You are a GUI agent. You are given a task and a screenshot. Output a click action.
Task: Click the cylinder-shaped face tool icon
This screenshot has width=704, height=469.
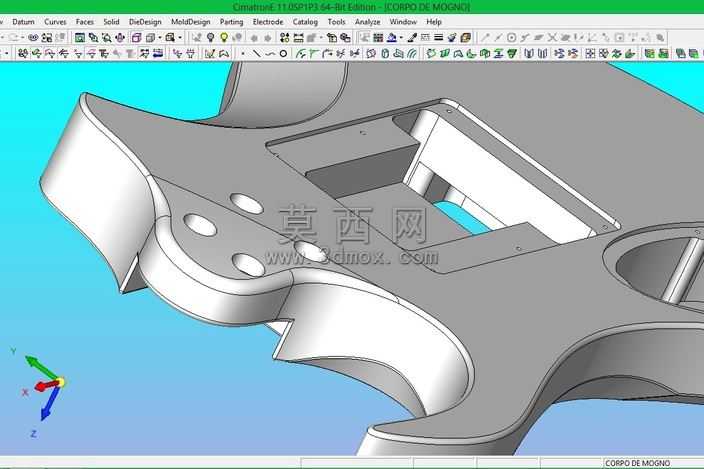coord(385,54)
